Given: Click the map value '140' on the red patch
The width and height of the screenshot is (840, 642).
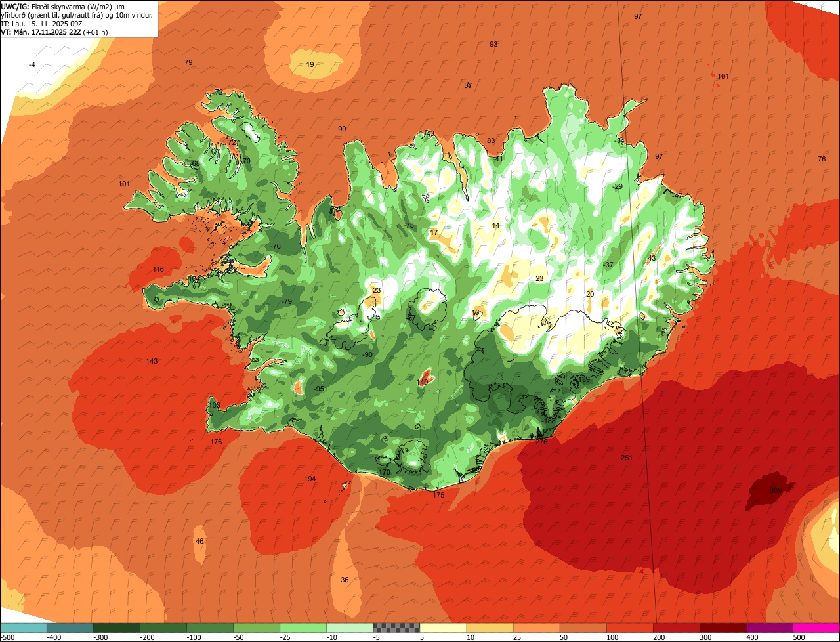Looking at the screenshot, I should [423, 382].
